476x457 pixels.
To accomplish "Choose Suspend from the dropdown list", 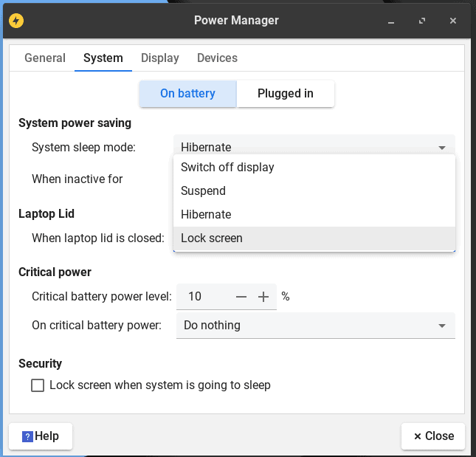I will click(x=314, y=190).
